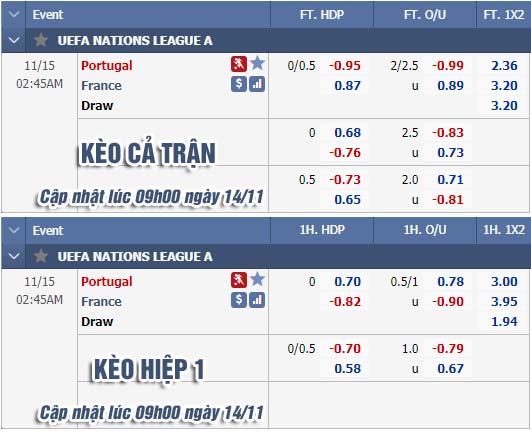
Task: Collapse the top Event header chevron
Action: (14, 15)
